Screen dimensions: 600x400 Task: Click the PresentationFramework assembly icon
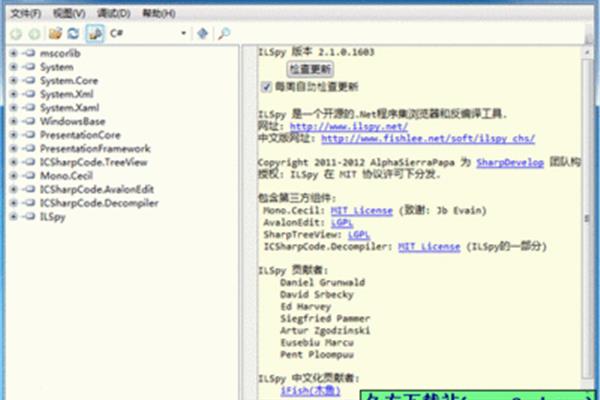pos(29,148)
